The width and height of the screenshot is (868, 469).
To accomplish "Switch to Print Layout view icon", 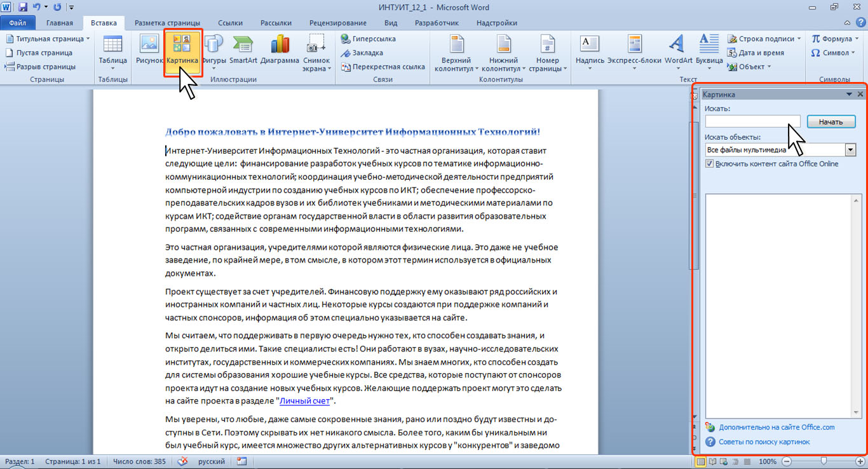I will click(x=701, y=461).
